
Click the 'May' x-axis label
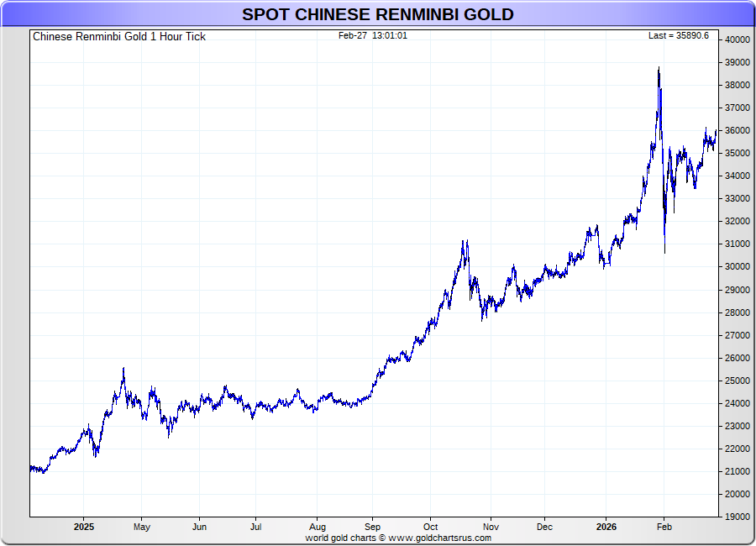[142, 527]
